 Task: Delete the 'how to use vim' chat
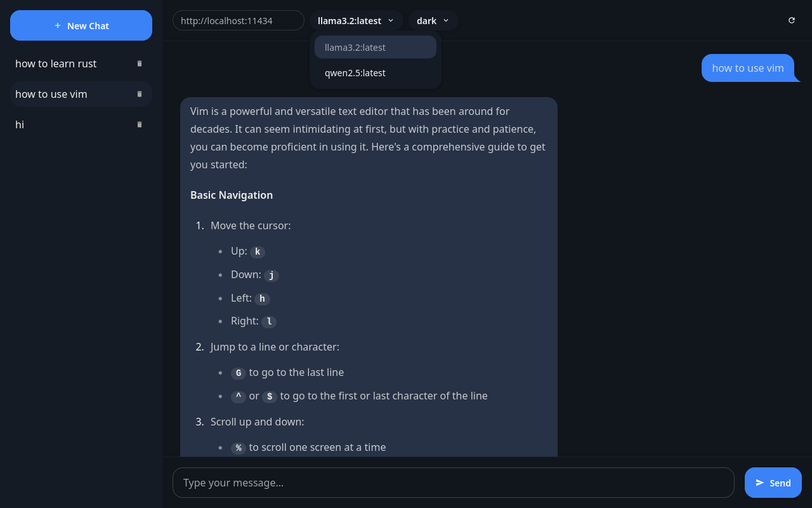[x=140, y=94]
